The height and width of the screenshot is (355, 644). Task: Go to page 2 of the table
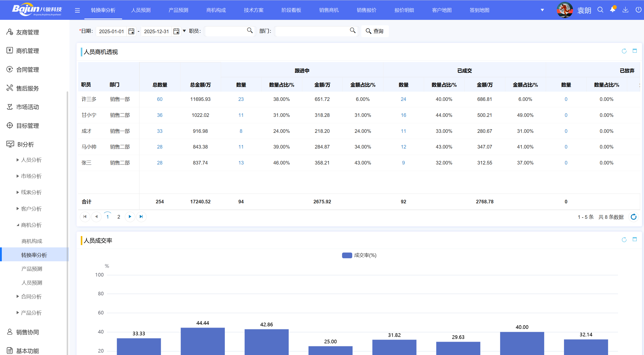pos(118,217)
